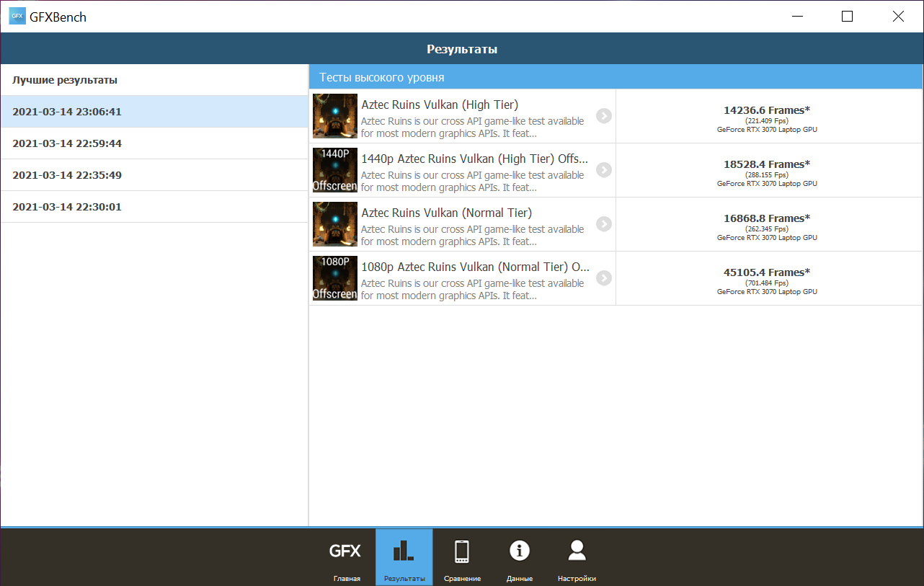Expand details arrow for Aztec Ruins Vulkan (Normal Tier)

tap(604, 224)
